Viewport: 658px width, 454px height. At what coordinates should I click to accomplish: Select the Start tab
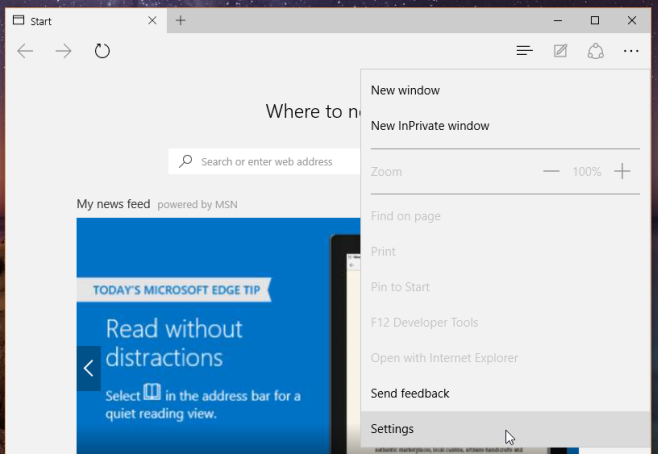point(86,21)
